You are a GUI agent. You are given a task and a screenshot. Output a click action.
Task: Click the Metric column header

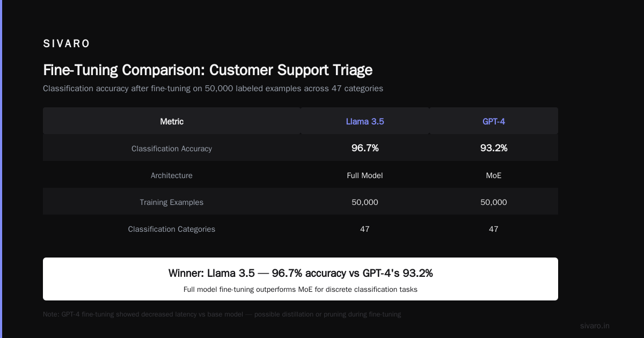[172, 122]
